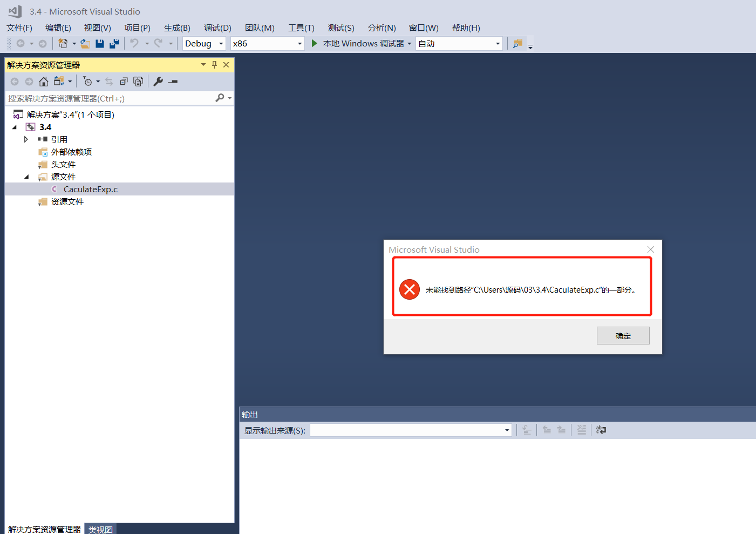Close the Solution Explorer panel
The height and width of the screenshot is (534, 756).
click(226, 65)
